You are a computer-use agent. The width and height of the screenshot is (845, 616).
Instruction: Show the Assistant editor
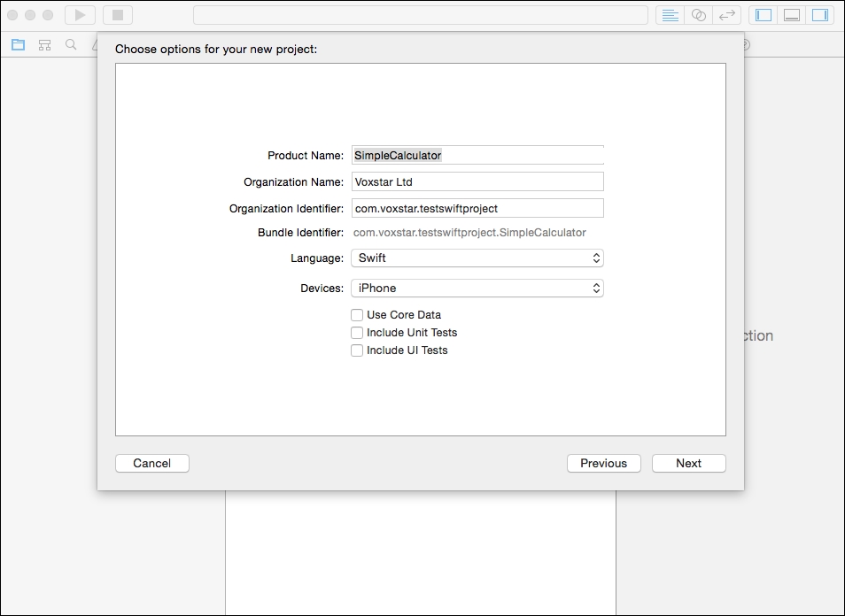click(x=699, y=15)
